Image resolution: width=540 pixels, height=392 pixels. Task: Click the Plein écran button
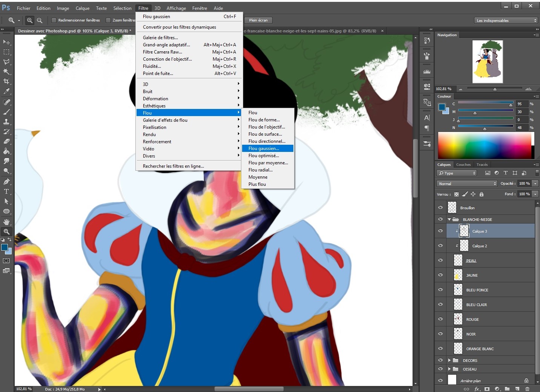coord(258,20)
